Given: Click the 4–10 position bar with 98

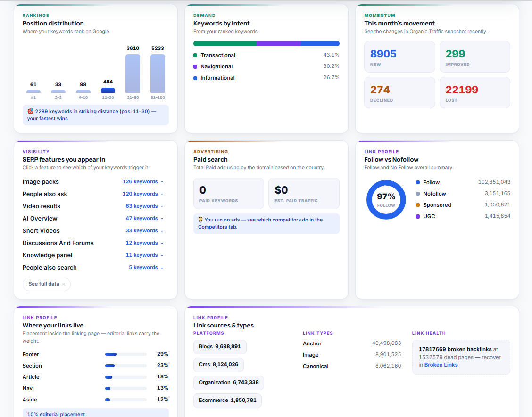Looking at the screenshot, I should coord(83,91).
